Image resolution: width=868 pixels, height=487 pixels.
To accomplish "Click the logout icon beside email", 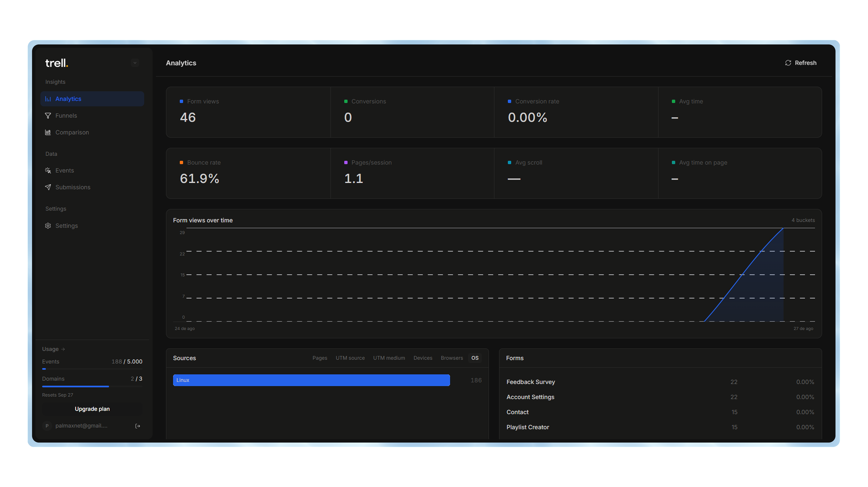I will [x=137, y=426].
